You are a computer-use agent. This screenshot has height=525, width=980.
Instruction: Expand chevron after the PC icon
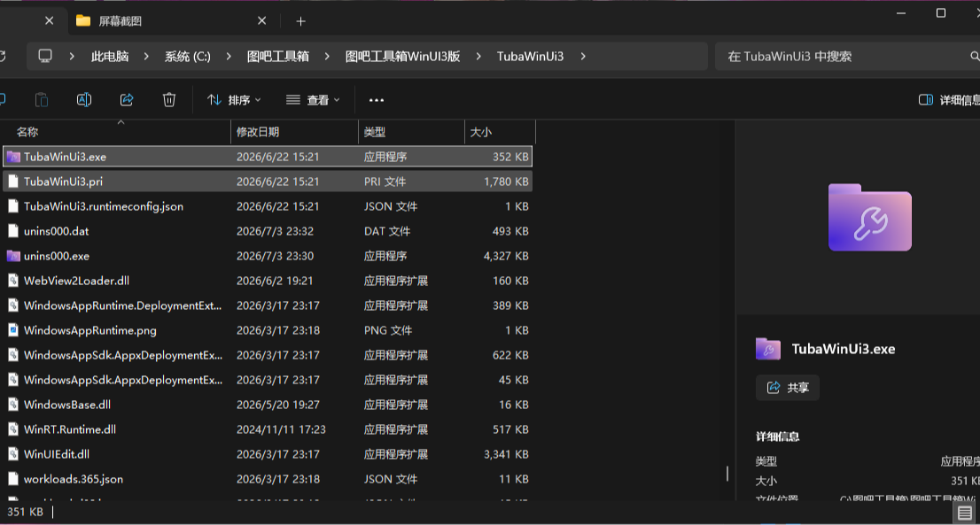point(72,56)
